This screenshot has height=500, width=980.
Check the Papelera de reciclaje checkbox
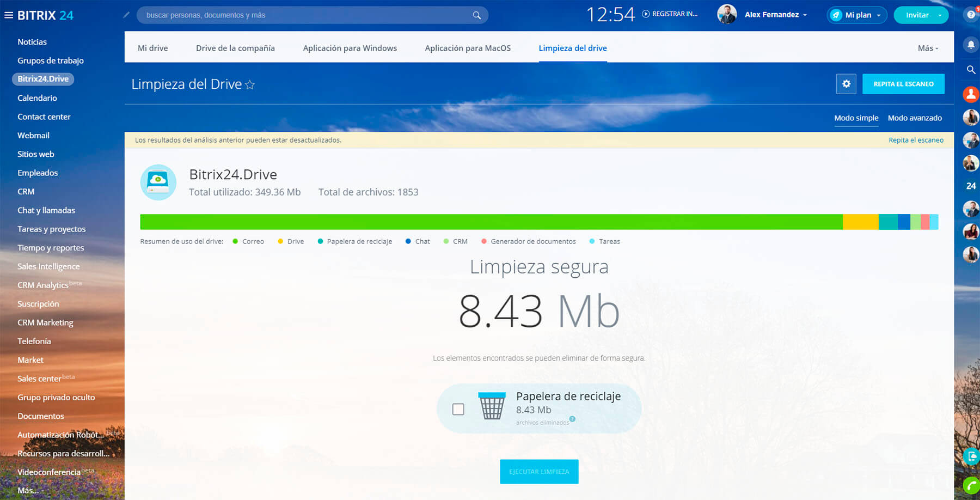click(x=458, y=409)
